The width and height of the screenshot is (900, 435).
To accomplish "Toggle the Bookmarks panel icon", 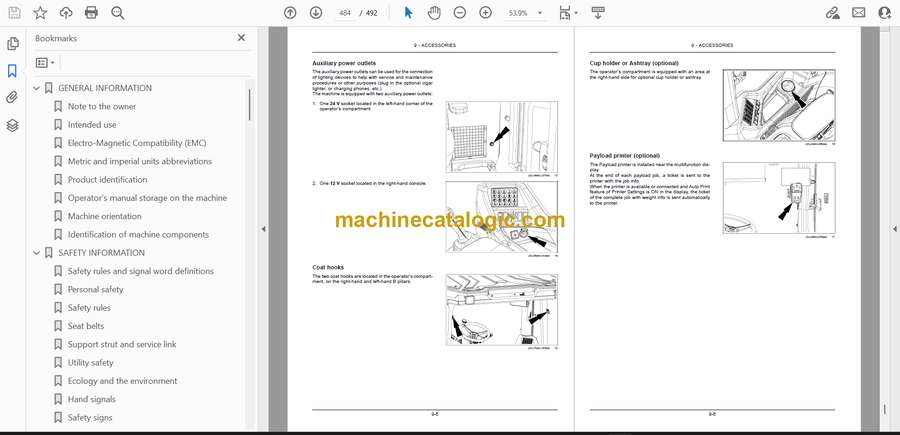I will (13, 71).
